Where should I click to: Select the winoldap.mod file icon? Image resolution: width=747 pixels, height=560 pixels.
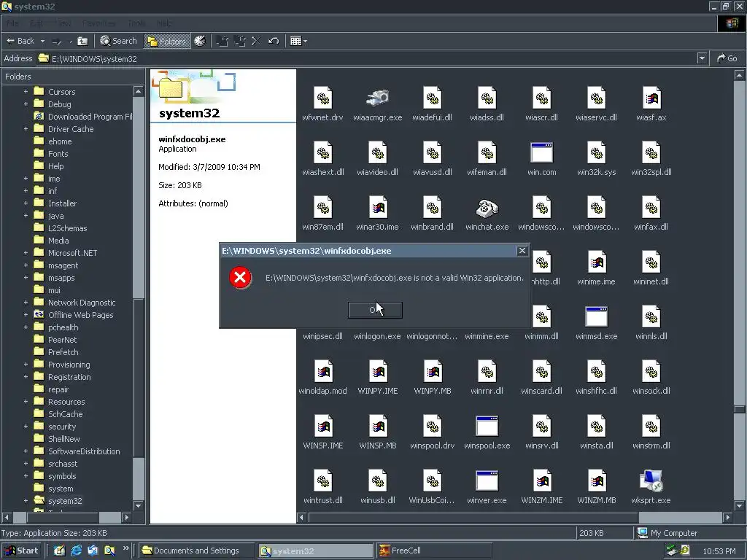coord(323,371)
